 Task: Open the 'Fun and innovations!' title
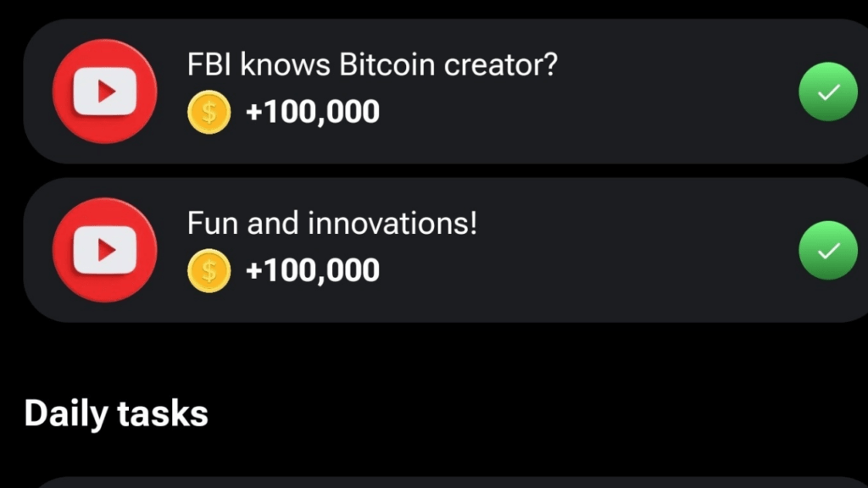tap(331, 224)
